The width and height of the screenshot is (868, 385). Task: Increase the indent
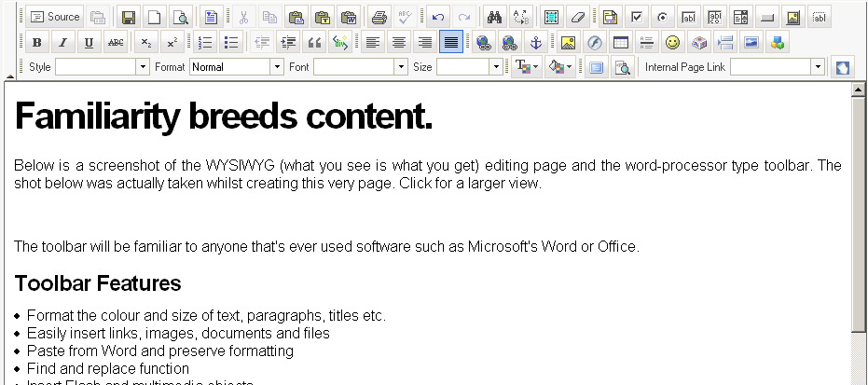288,42
